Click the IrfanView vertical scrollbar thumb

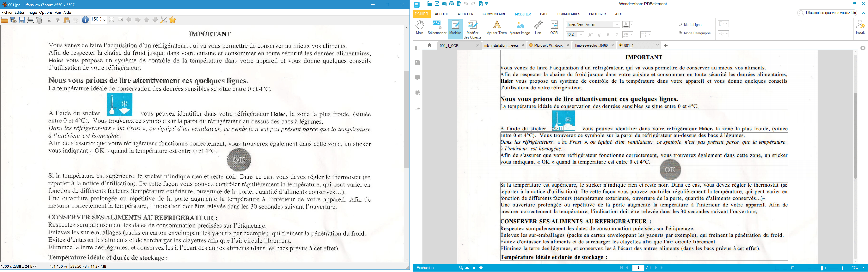[x=406, y=120]
